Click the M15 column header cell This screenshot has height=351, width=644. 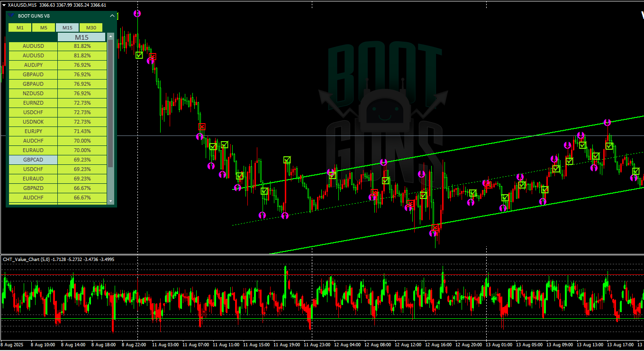82,37
